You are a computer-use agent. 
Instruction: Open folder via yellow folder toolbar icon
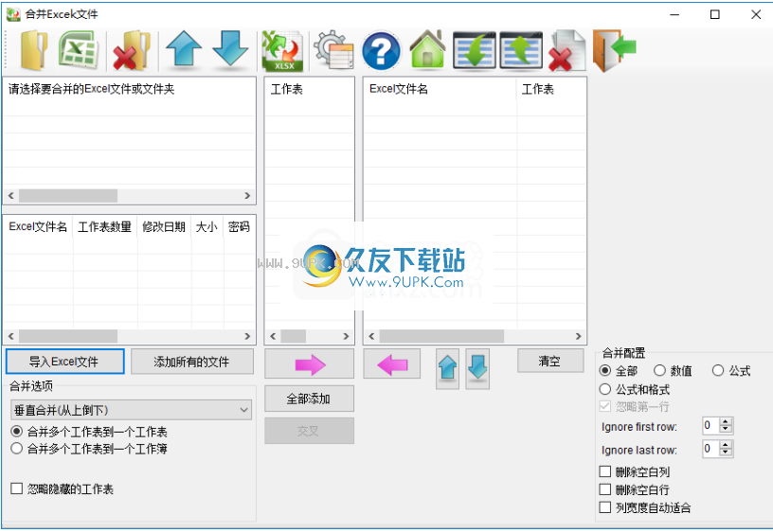33,50
